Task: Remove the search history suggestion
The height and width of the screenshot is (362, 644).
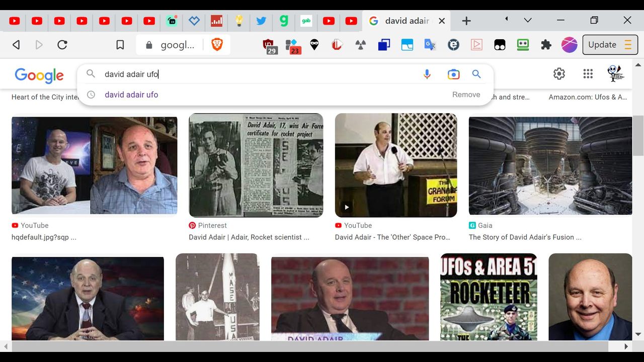Action: pyautogui.click(x=466, y=95)
